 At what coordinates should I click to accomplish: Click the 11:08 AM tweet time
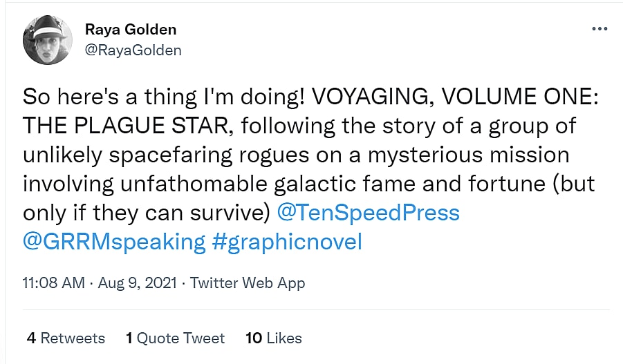[54, 283]
